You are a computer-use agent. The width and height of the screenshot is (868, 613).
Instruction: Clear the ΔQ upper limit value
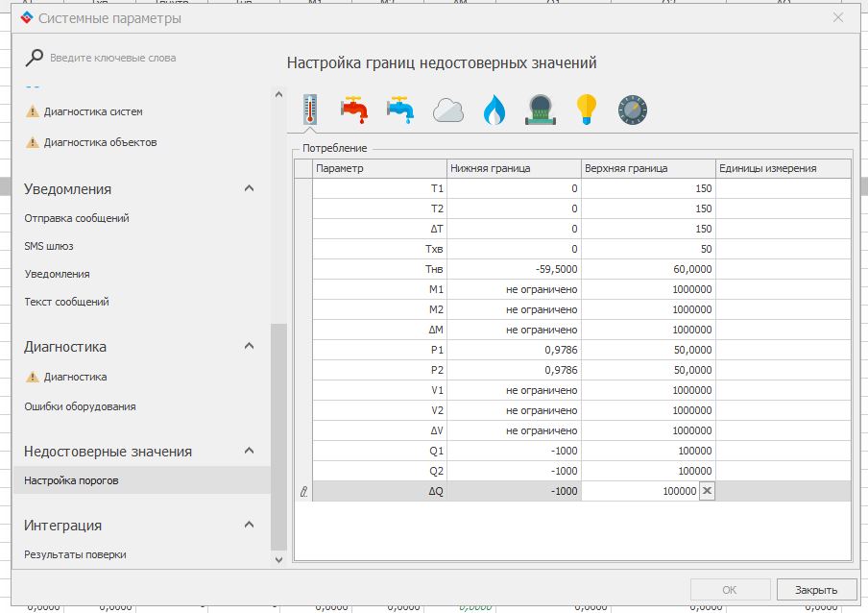707,491
